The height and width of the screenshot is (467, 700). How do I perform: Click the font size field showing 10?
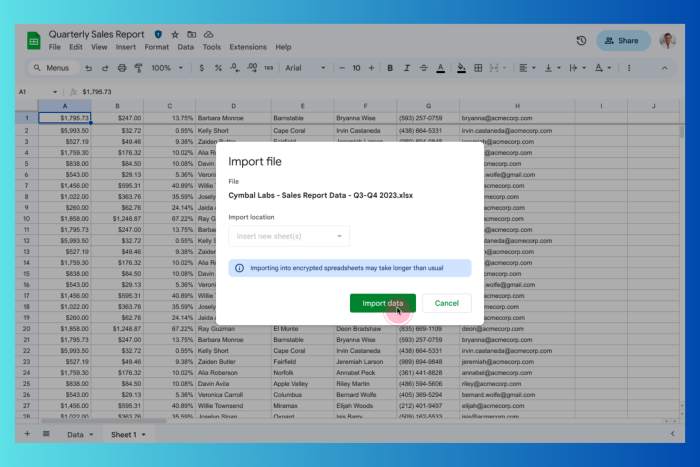356,68
